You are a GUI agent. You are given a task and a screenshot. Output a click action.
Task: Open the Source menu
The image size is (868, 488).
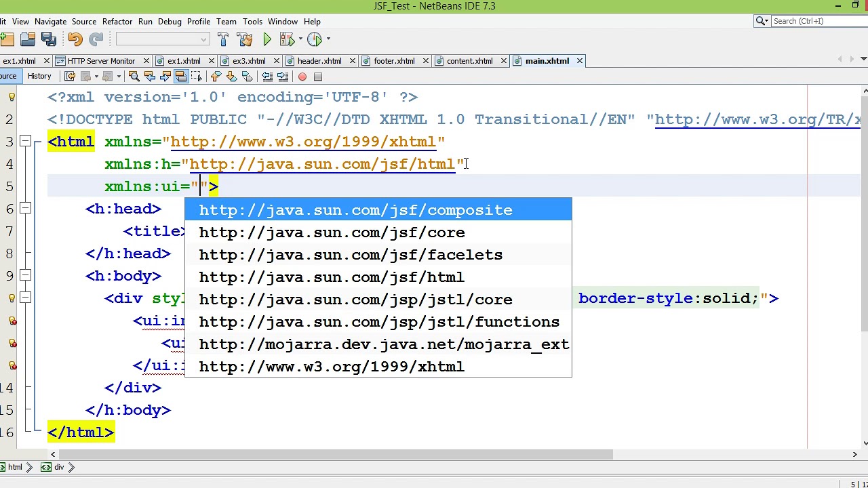[x=84, y=22]
